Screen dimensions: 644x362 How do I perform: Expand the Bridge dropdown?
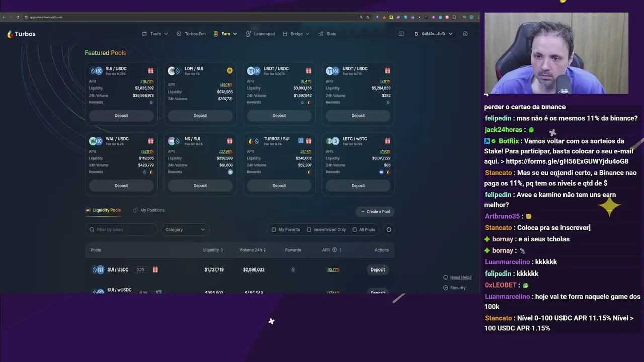click(296, 34)
